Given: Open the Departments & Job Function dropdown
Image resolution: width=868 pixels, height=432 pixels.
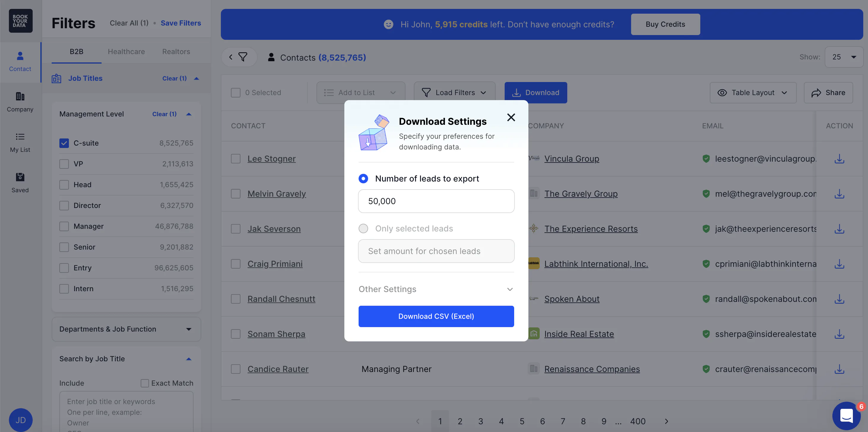Looking at the screenshot, I should pos(126,329).
